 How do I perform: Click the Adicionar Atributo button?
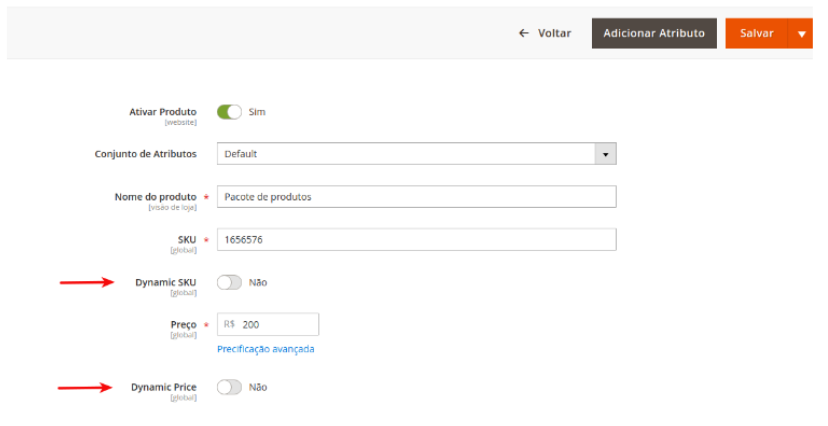pyautogui.click(x=654, y=33)
